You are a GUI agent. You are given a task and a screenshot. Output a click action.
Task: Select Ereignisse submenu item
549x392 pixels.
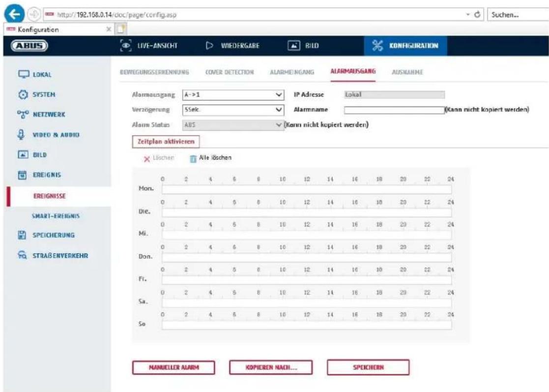tap(49, 196)
